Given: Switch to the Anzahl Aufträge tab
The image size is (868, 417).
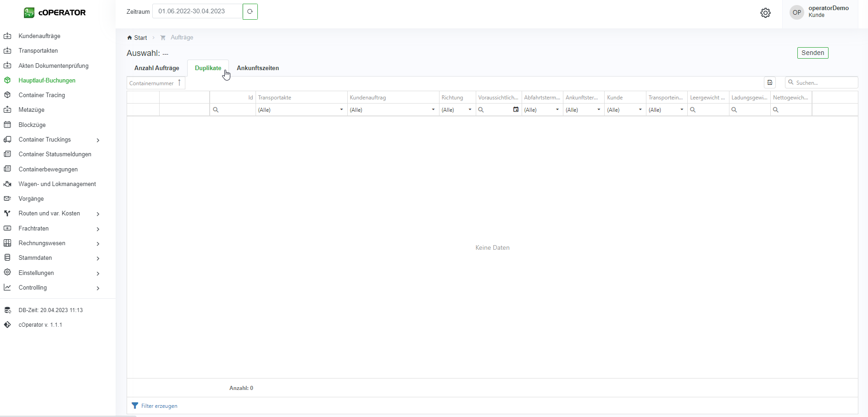Looking at the screenshot, I should tap(157, 68).
